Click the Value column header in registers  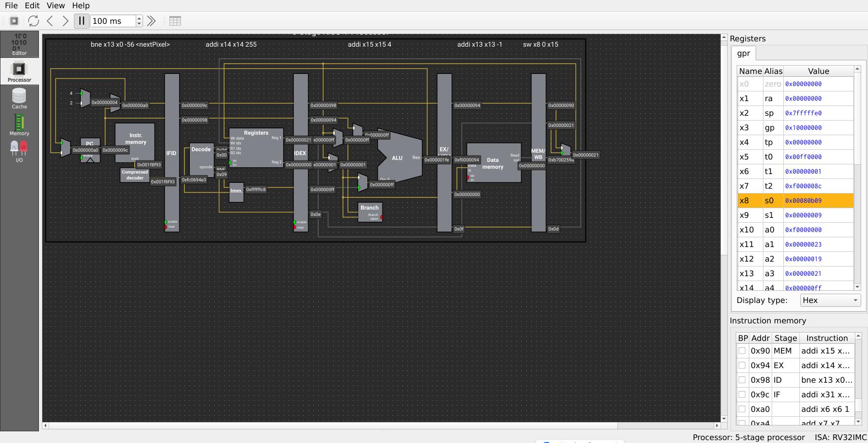[x=818, y=71]
